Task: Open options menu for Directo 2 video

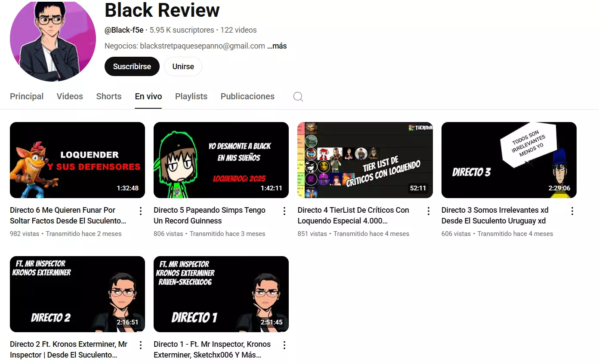Action: pos(140,345)
